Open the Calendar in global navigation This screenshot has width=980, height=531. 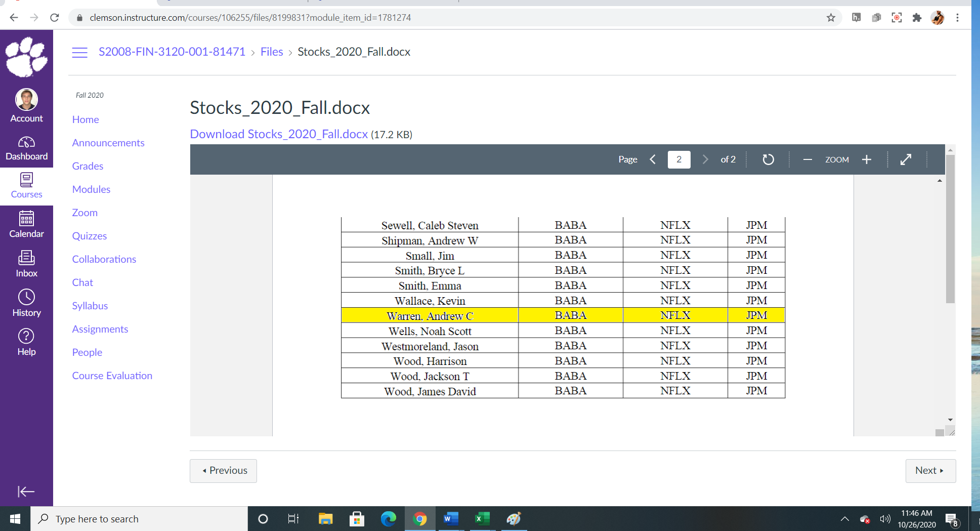[26, 225]
